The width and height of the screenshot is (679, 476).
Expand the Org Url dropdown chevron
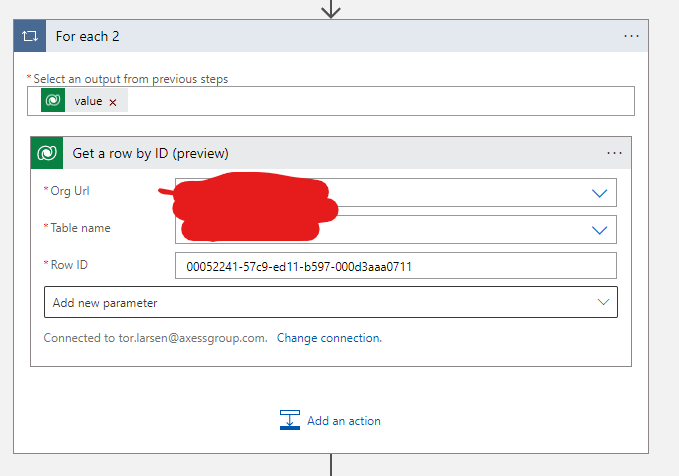(599, 193)
